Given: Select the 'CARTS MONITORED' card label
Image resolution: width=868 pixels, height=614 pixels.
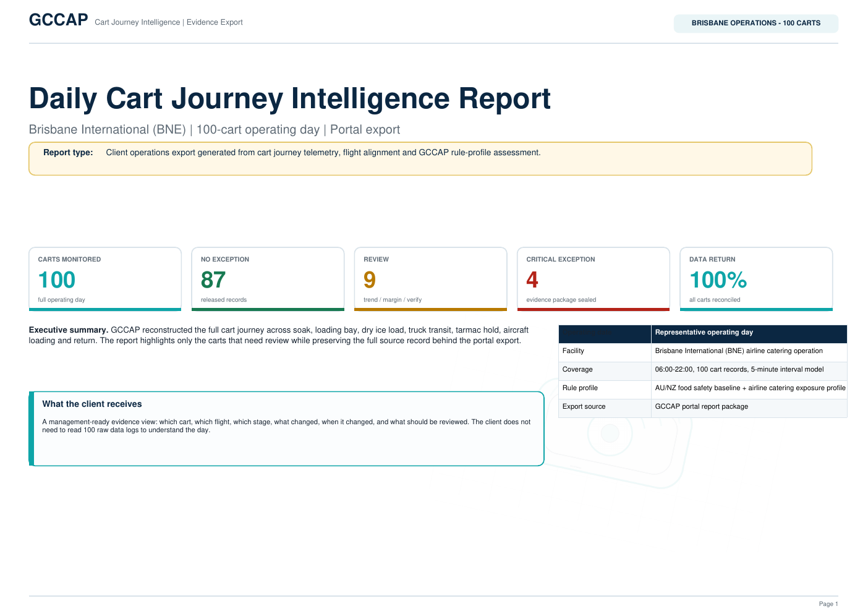Looking at the screenshot, I should point(69,260).
